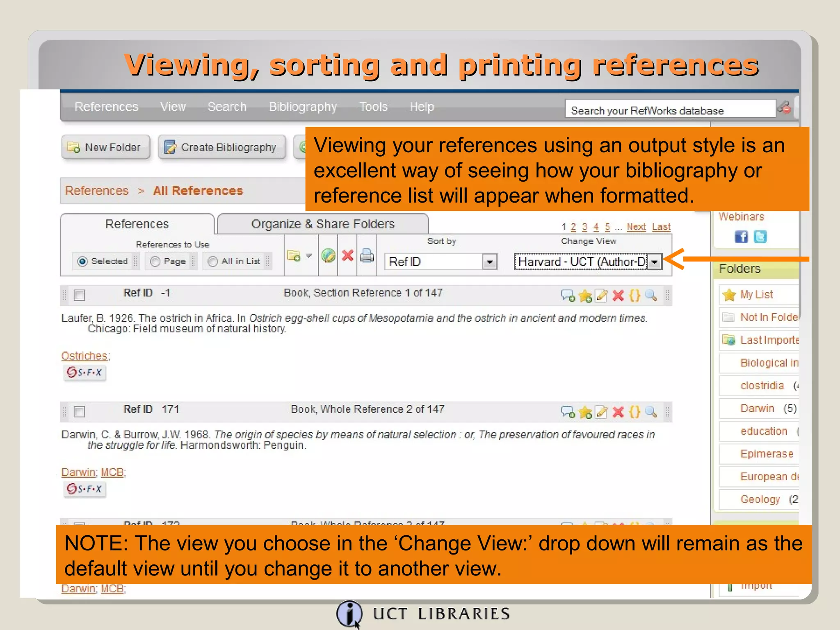Image resolution: width=840 pixels, height=630 pixels.
Task: Click SFX button under Laufer reference
Action: [85, 372]
